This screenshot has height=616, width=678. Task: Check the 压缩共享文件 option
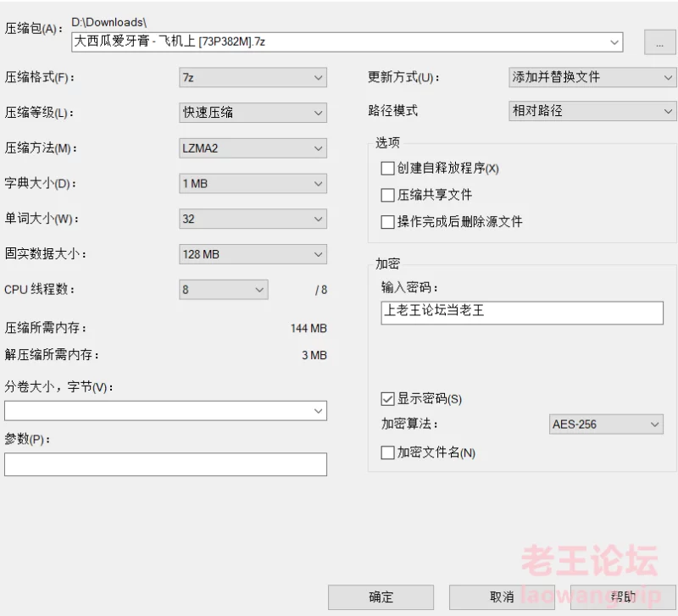[388, 195]
